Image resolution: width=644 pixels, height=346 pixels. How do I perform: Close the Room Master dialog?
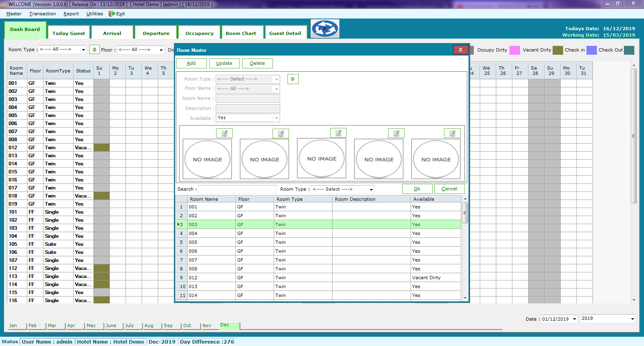460,49
